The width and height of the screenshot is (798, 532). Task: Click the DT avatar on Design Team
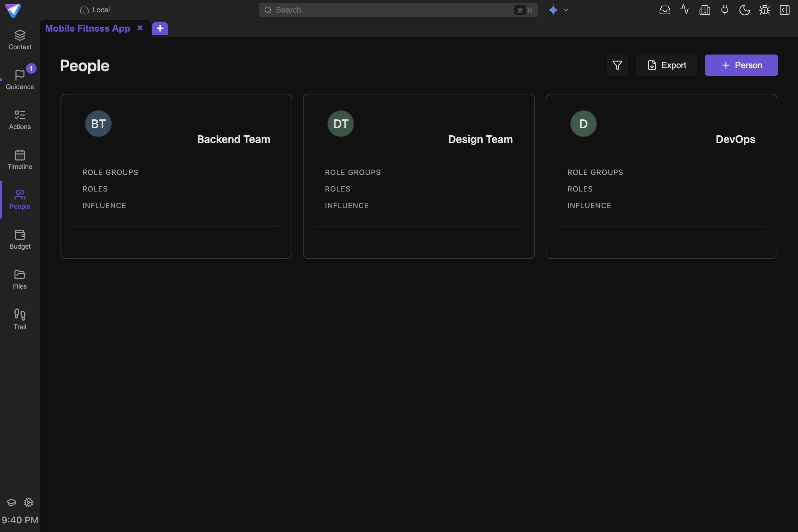tap(340, 124)
